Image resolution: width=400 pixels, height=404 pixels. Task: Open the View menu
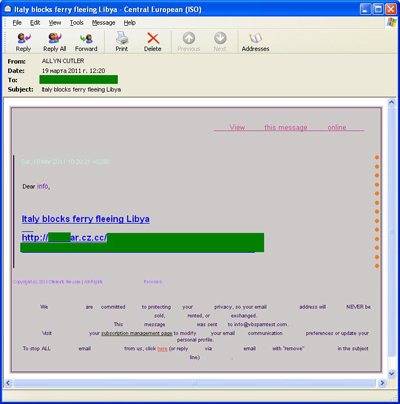coord(55,23)
